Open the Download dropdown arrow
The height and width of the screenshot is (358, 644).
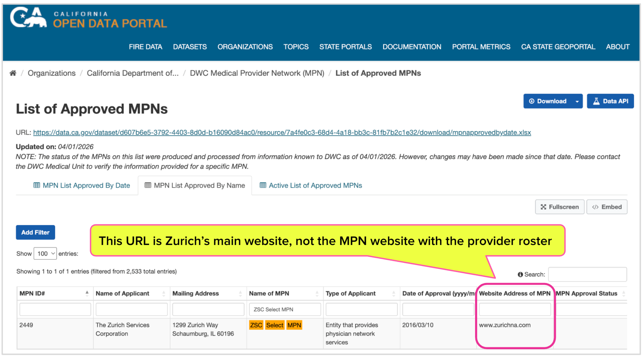click(577, 101)
